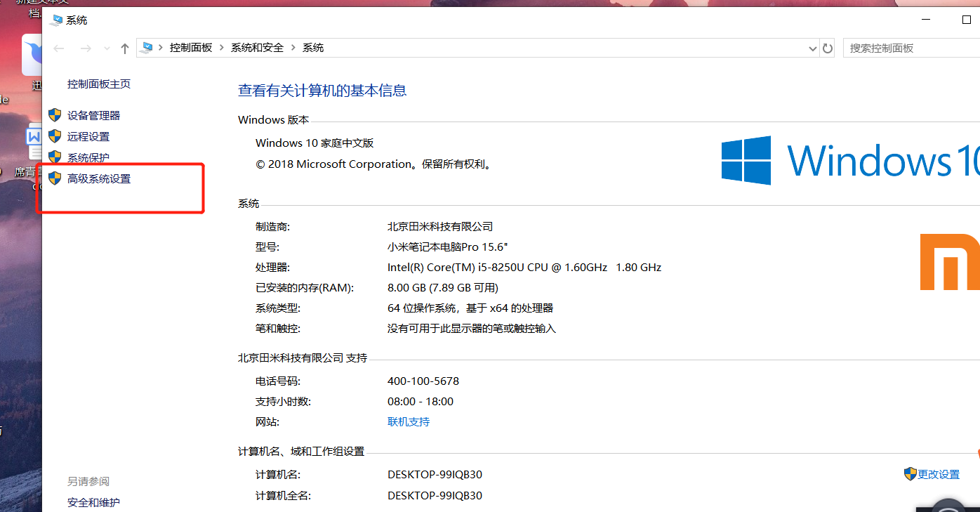Click the 另请参阅 label
The height and width of the screenshot is (512, 980).
tap(88, 482)
